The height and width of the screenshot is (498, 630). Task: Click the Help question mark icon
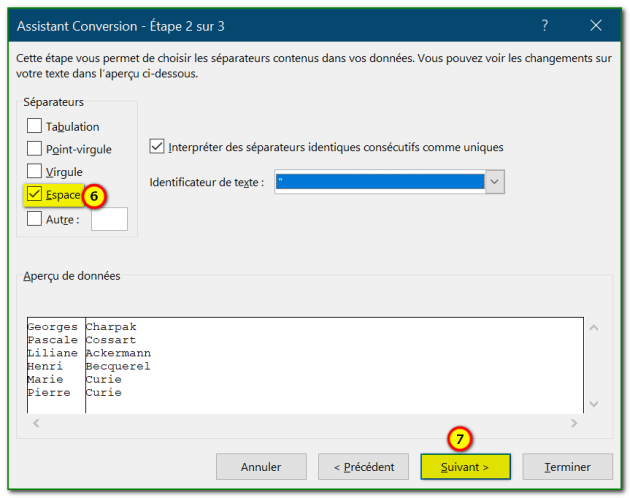545,25
